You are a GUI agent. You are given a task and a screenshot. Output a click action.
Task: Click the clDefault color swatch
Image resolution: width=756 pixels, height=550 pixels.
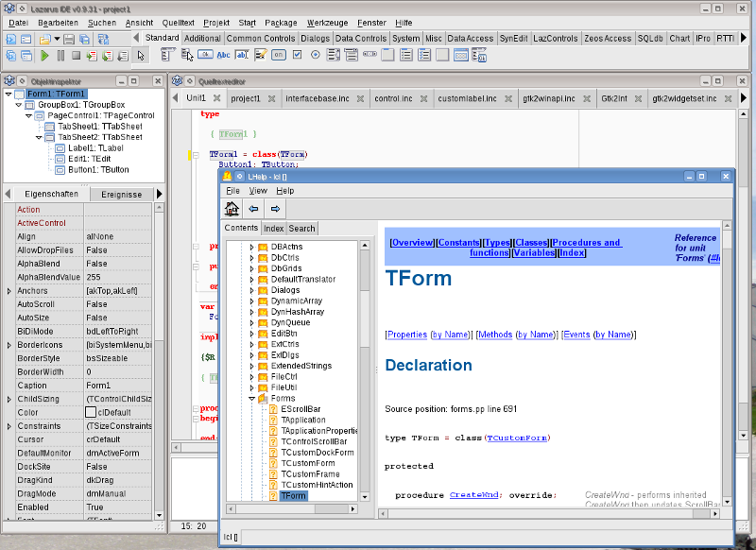92,412
